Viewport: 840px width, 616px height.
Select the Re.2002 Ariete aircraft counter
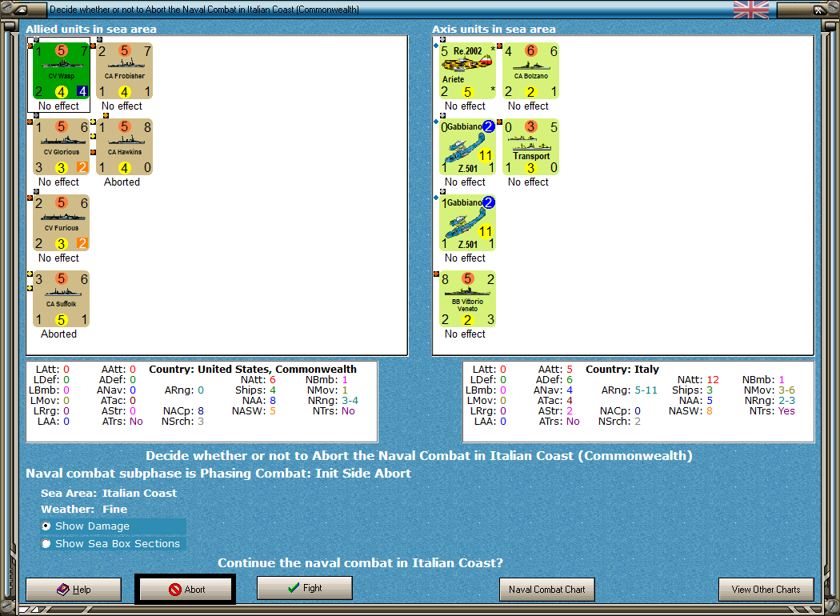click(468, 71)
